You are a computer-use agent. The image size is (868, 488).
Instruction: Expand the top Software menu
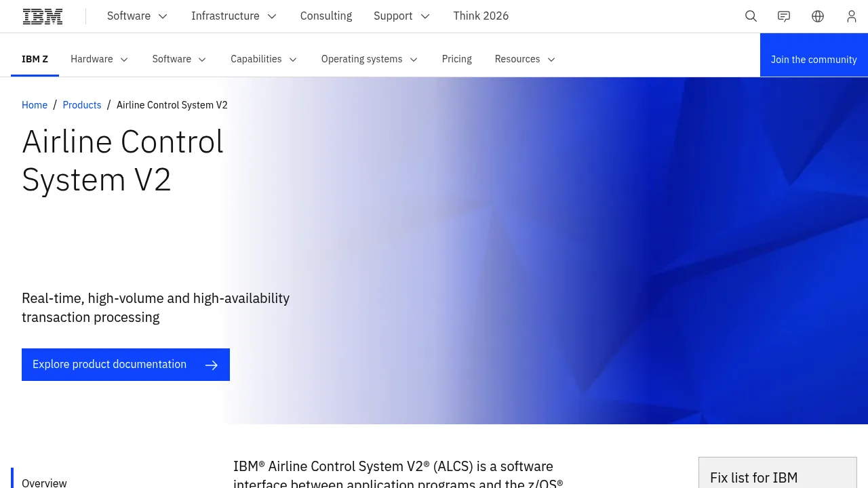pyautogui.click(x=138, y=16)
